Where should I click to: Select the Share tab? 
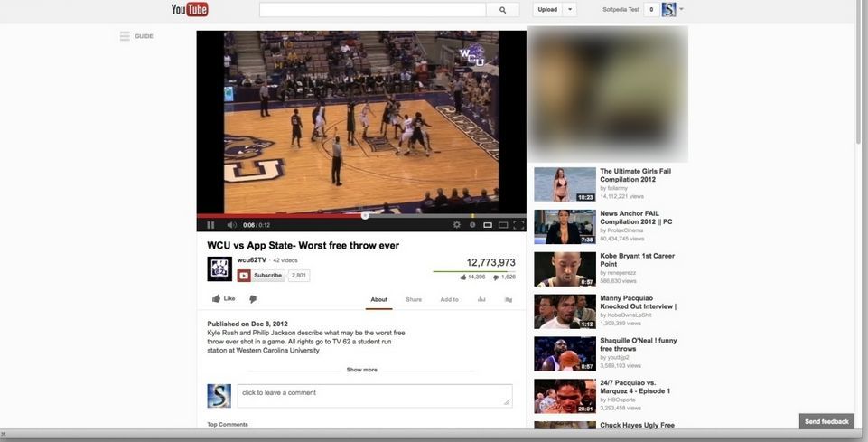point(414,300)
